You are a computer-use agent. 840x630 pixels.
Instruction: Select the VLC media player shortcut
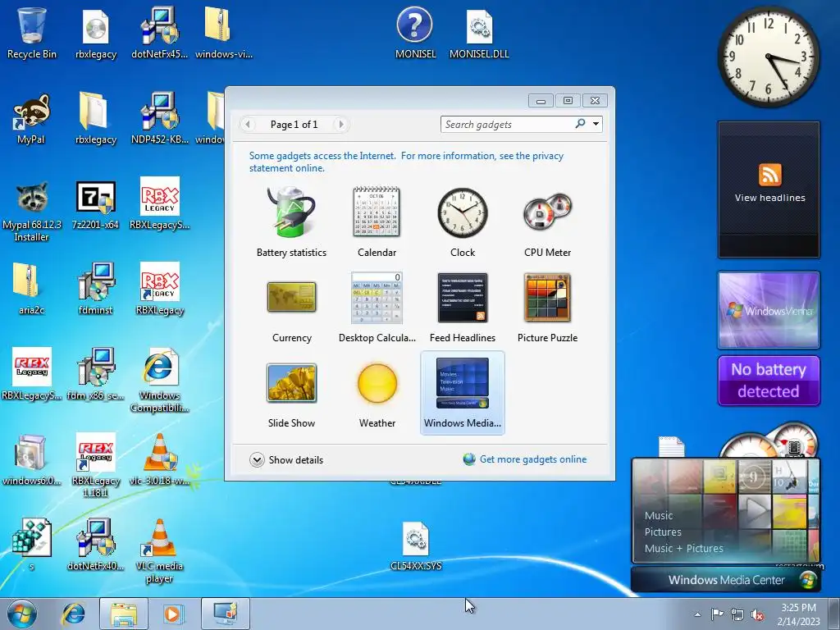point(159,550)
